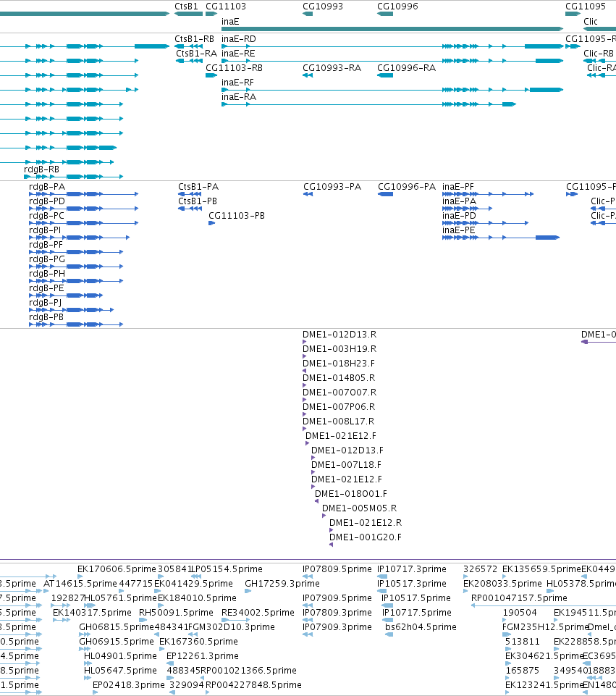Select the rdgB-RB transcript label

42,169
